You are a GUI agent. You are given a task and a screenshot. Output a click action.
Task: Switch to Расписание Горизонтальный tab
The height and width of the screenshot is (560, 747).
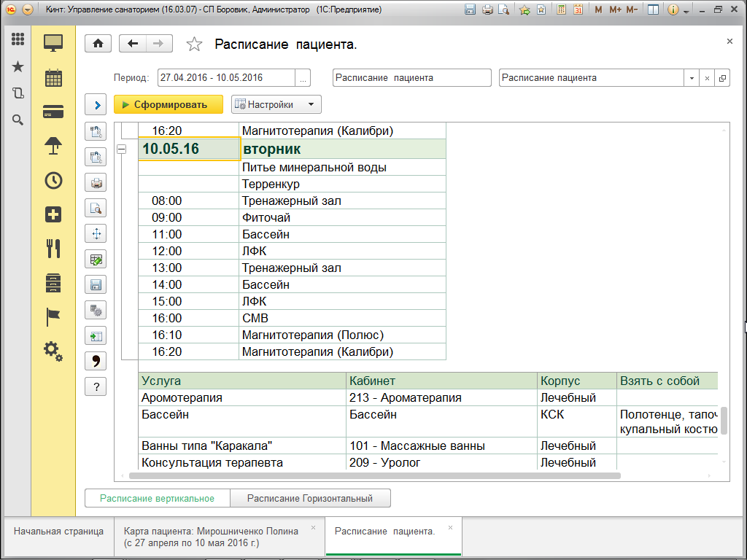click(x=310, y=499)
